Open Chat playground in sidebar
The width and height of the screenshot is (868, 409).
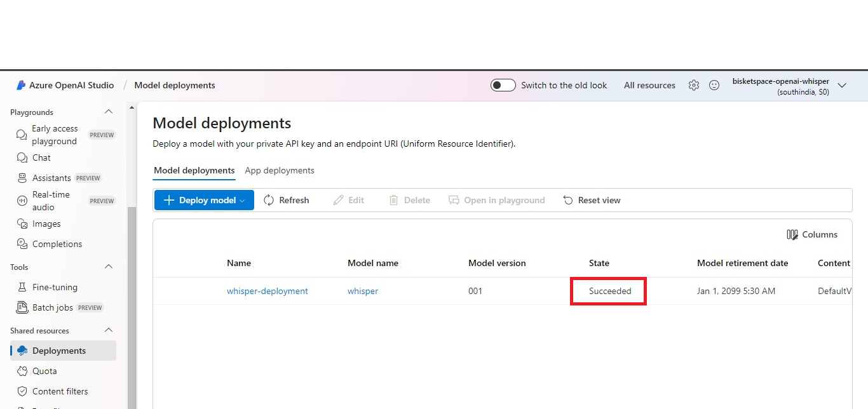point(41,158)
